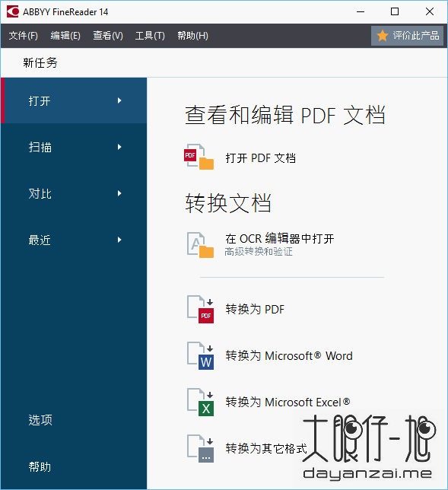
Task: Select the 对比 sidebar tab
Action: 74,193
